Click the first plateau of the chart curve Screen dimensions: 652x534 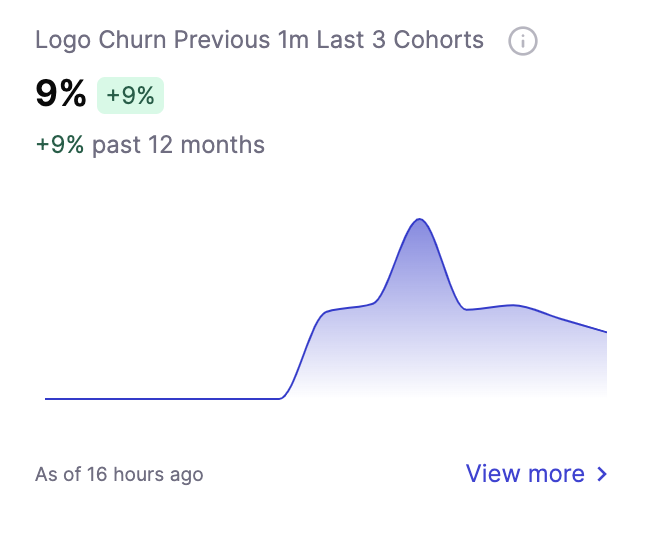click(x=349, y=308)
